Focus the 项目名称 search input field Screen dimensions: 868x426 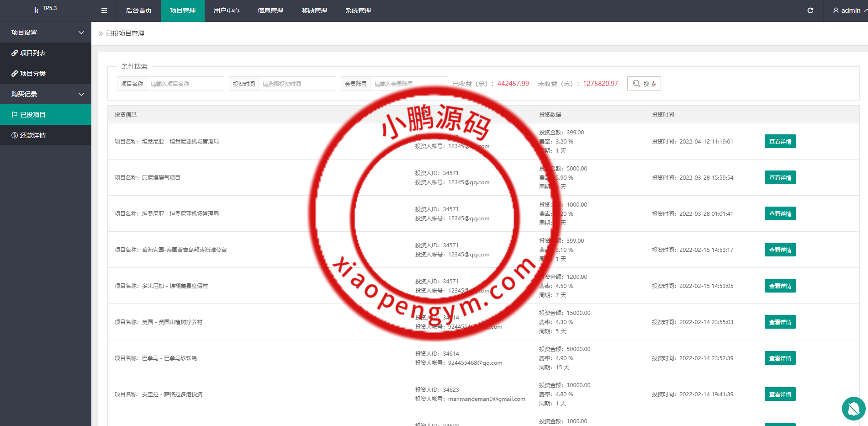(x=185, y=84)
